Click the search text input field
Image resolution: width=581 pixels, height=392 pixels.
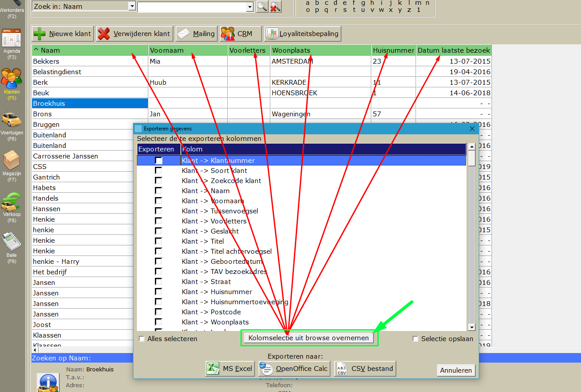(x=192, y=7)
